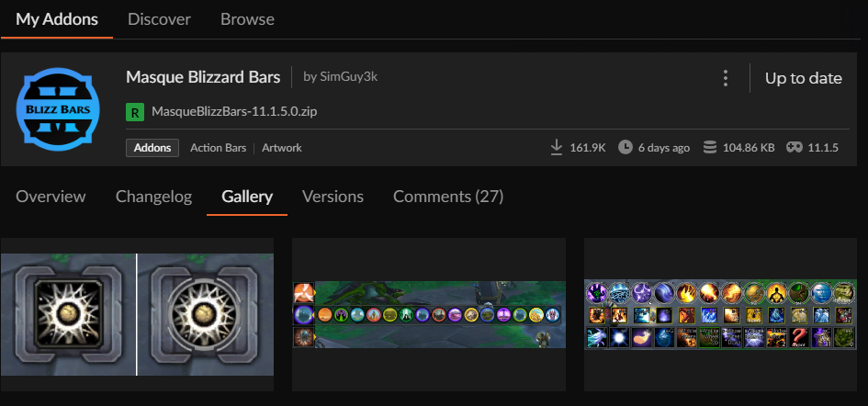Viewport: 868px width, 406px height.
Task: Click the clock last-updated icon
Action: click(x=625, y=147)
